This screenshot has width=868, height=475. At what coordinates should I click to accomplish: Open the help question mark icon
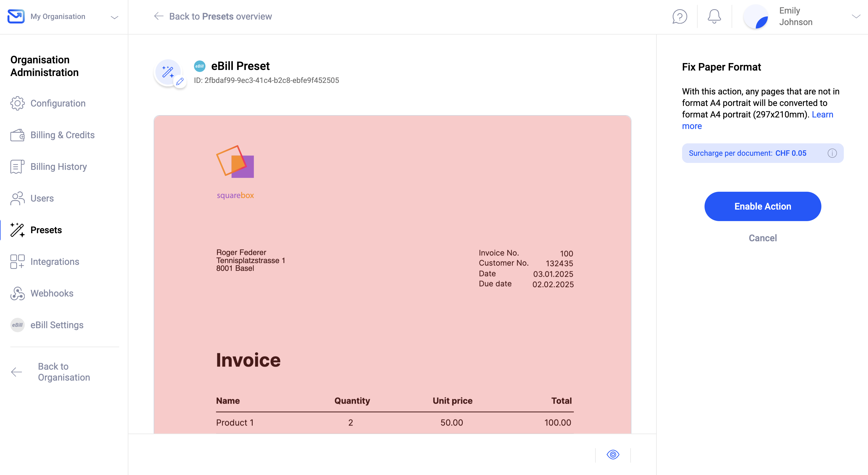pyautogui.click(x=680, y=16)
